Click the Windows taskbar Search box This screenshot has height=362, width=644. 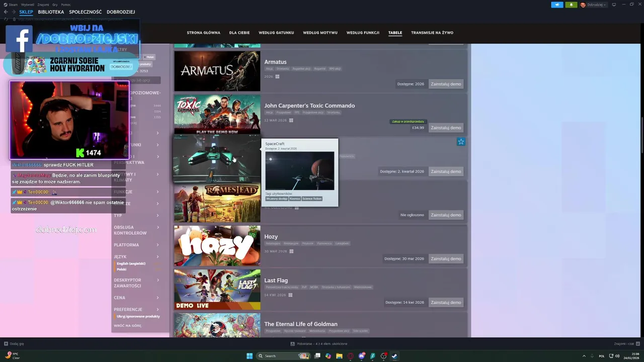click(283, 356)
